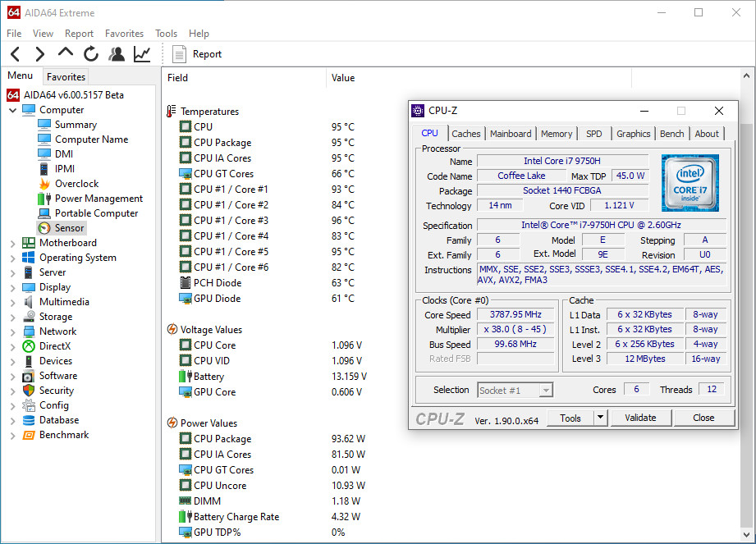Expand the Display node
This screenshot has width=756, height=544.
[13, 288]
